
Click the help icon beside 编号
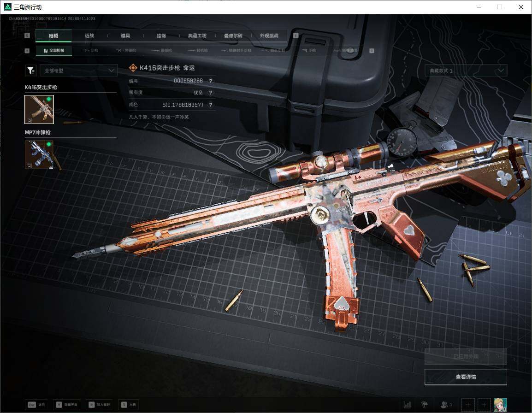(210, 81)
